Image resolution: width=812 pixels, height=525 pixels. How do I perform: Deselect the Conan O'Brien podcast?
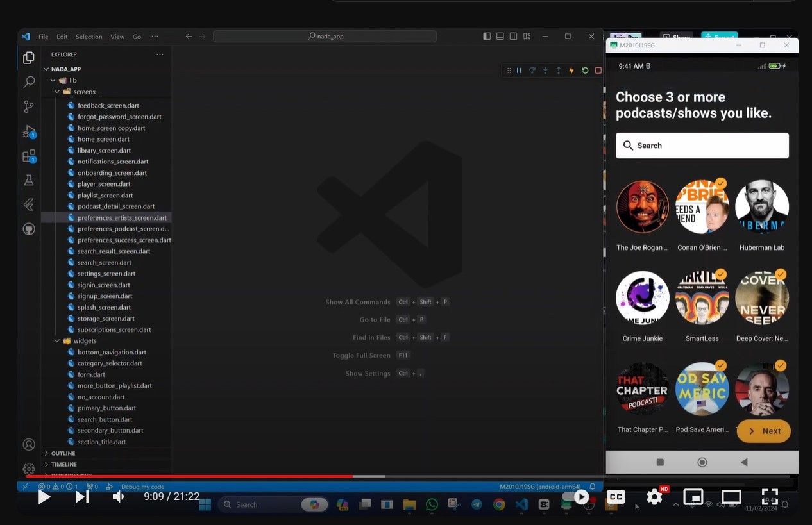pyautogui.click(x=702, y=207)
